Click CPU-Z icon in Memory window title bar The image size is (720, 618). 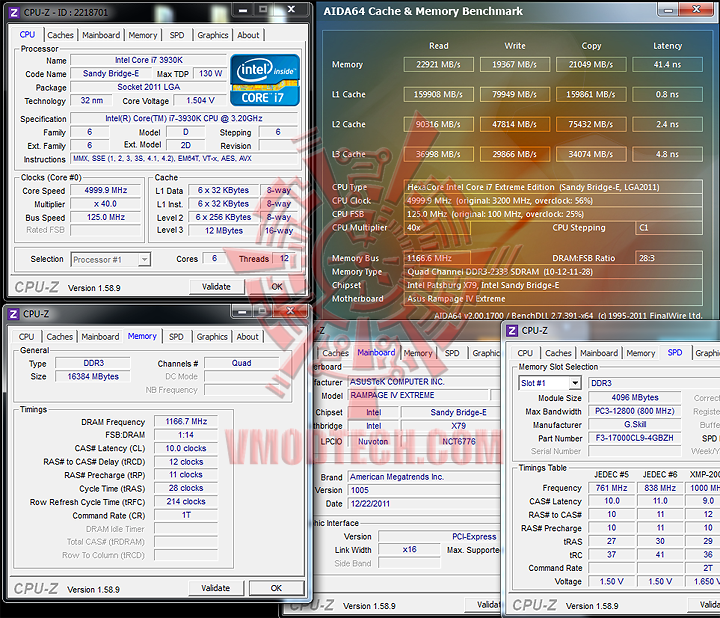pos(14,314)
